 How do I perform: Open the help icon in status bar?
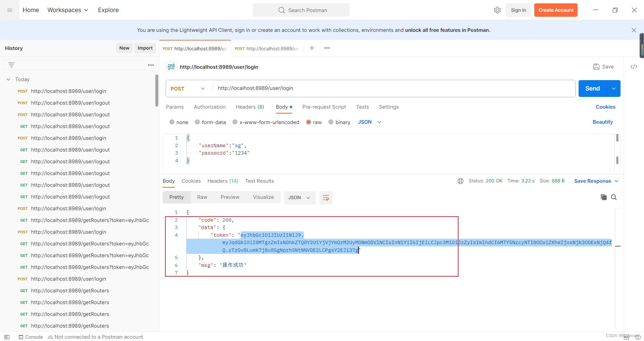tap(638, 337)
